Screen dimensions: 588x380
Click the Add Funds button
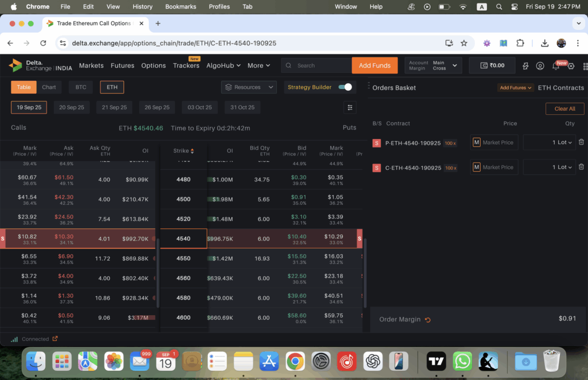coord(374,65)
